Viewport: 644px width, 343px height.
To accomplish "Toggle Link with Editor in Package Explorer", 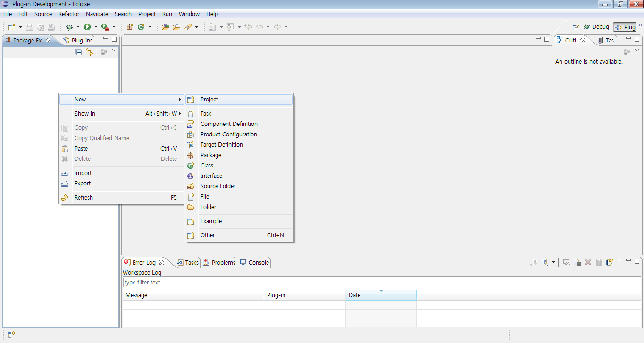I will [x=89, y=52].
